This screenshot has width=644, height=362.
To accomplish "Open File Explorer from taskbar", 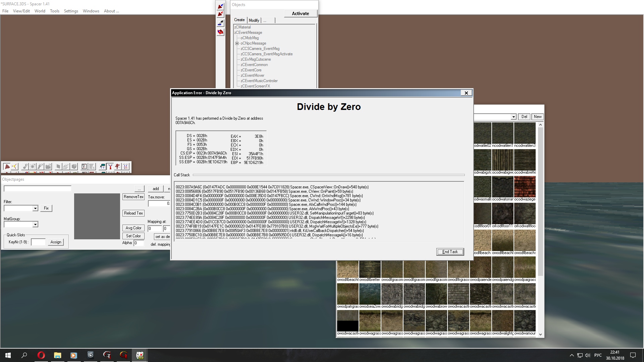I will pyautogui.click(x=57, y=355).
